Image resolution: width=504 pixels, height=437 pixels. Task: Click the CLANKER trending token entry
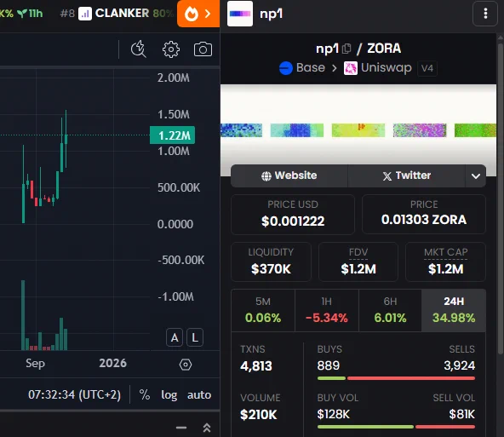click(x=117, y=14)
